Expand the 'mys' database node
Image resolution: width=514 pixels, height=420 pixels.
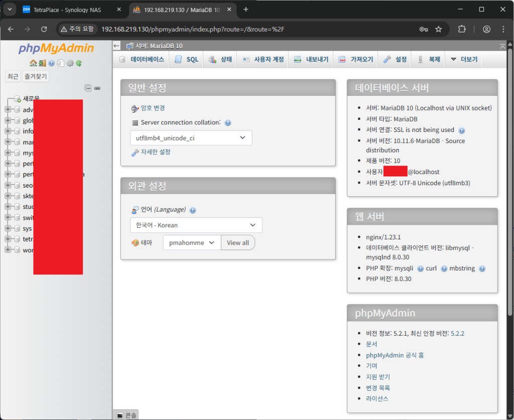tap(8, 153)
